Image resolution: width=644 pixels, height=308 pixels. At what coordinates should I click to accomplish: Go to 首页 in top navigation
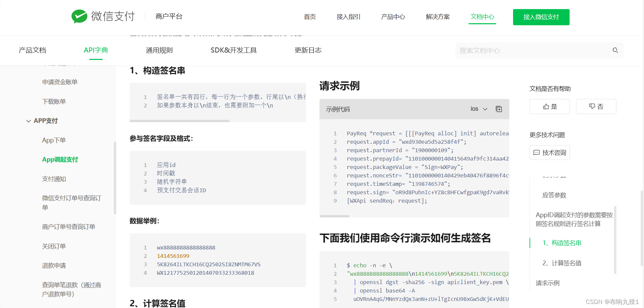[310, 17]
